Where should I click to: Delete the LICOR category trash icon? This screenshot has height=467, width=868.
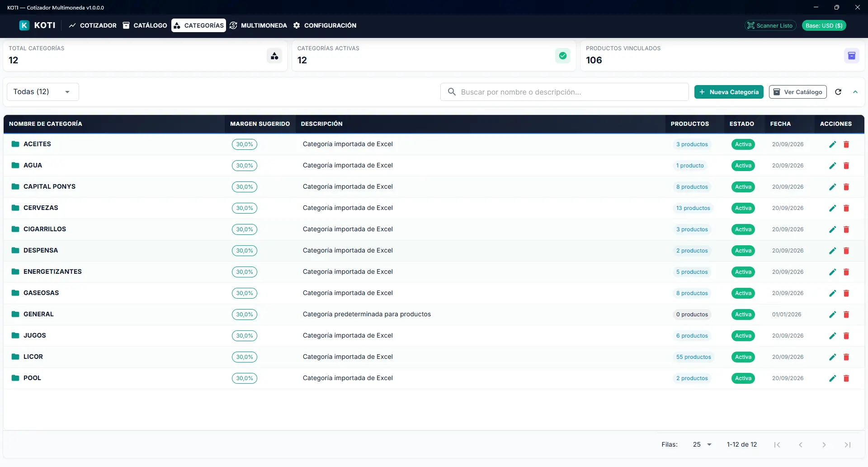click(x=846, y=357)
